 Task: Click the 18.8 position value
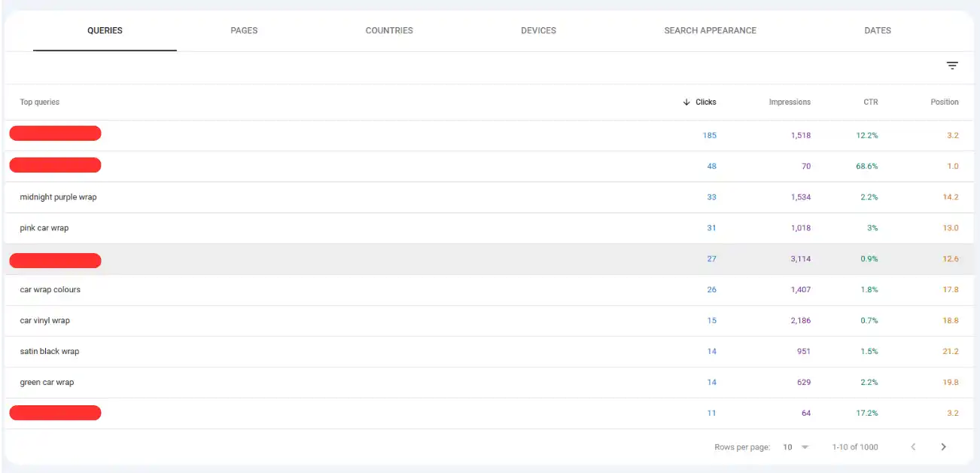951,321
